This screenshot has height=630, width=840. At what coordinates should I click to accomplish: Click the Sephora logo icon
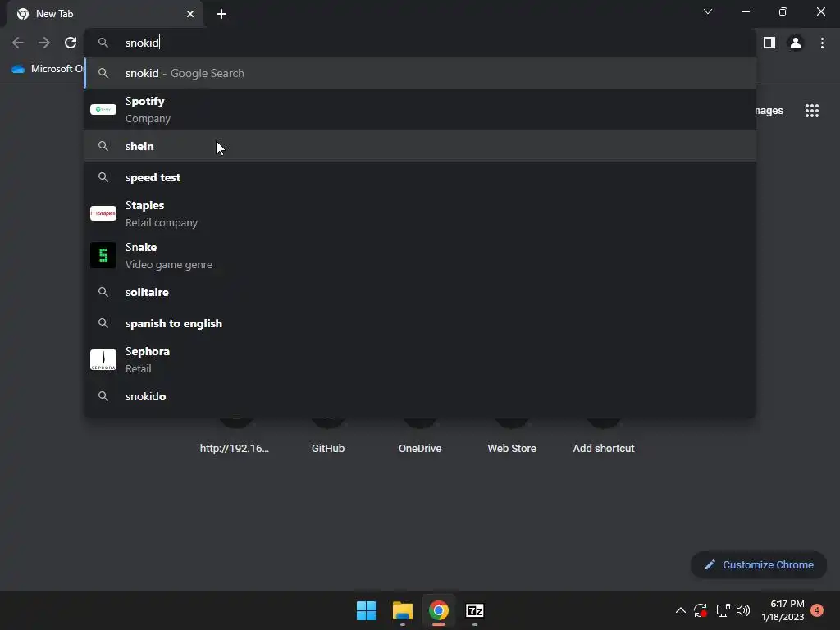103,360
